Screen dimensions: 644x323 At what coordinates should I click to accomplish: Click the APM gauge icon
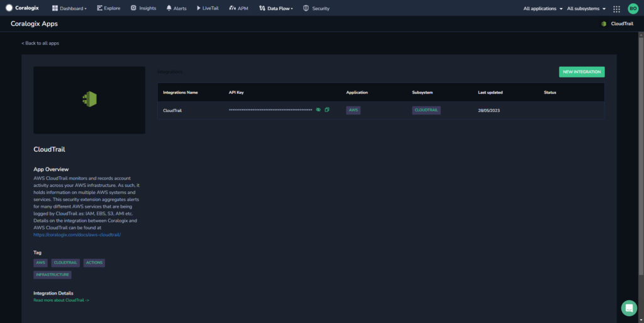(233, 8)
